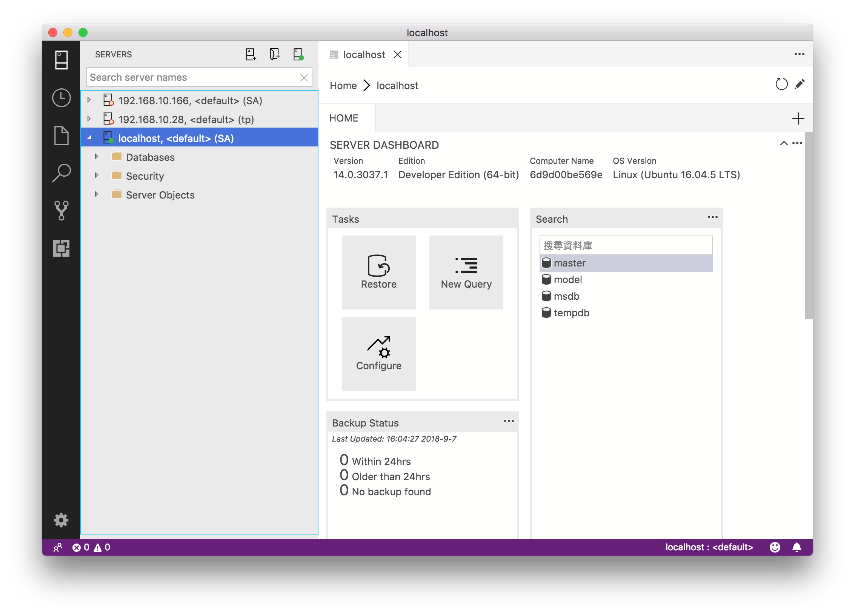Screen dimensions: 855x616
Task: Click Linux (Ubuntu 16.04.5 LTS) text
Action: click(676, 175)
